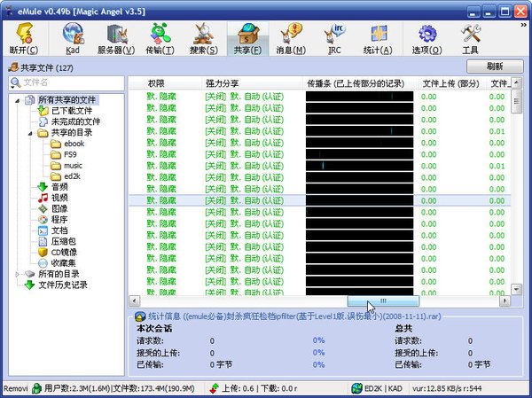This screenshot has width=532, height=398.
Task: Select 所有的目录 tree item
Action: tap(59, 274)
